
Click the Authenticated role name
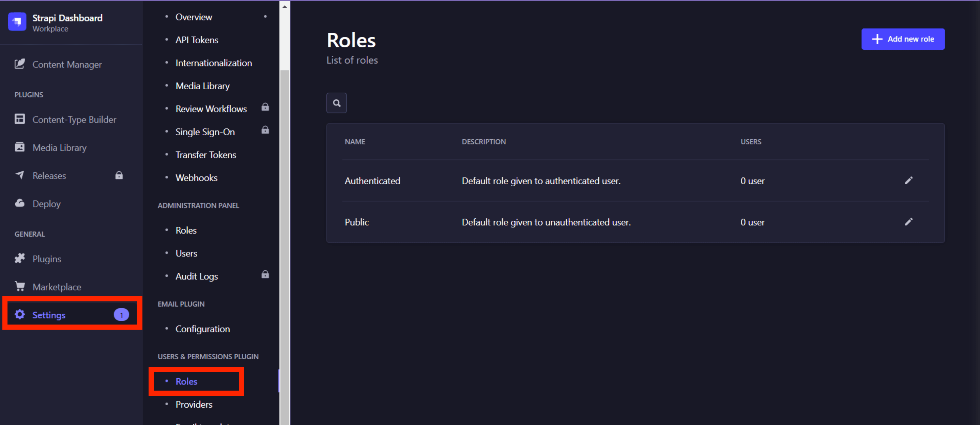point(372,181)
